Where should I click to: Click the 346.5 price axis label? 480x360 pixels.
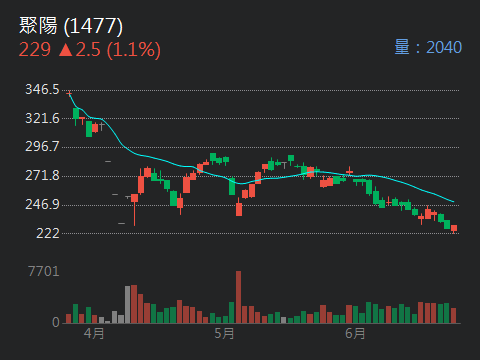click(42, 89)
